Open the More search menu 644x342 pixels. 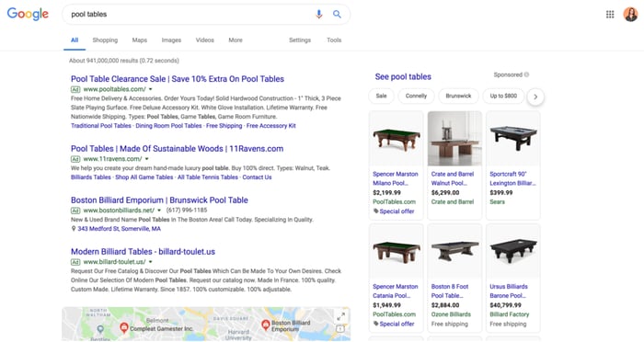click(x=236, y=40)
